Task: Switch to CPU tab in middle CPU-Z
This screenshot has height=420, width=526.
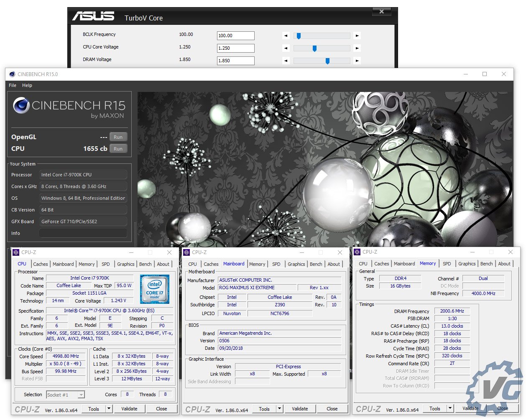Action: point(192,264)
